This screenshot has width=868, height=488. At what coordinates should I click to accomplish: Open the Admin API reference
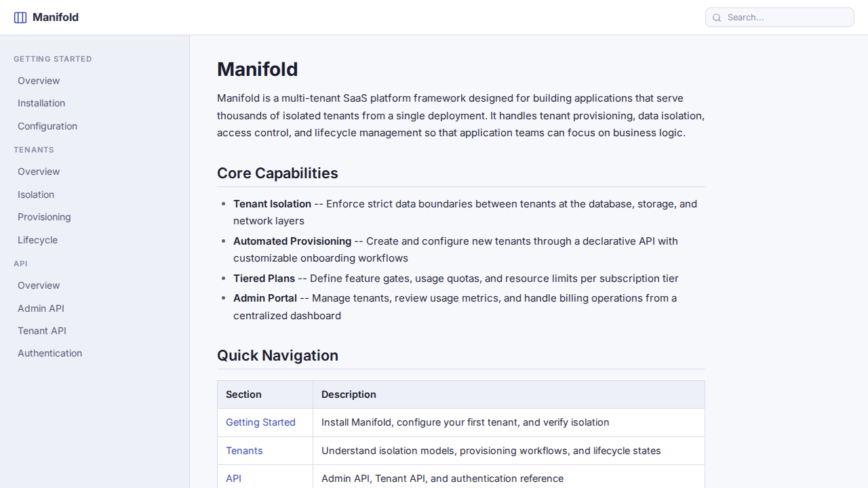(41, 308)
